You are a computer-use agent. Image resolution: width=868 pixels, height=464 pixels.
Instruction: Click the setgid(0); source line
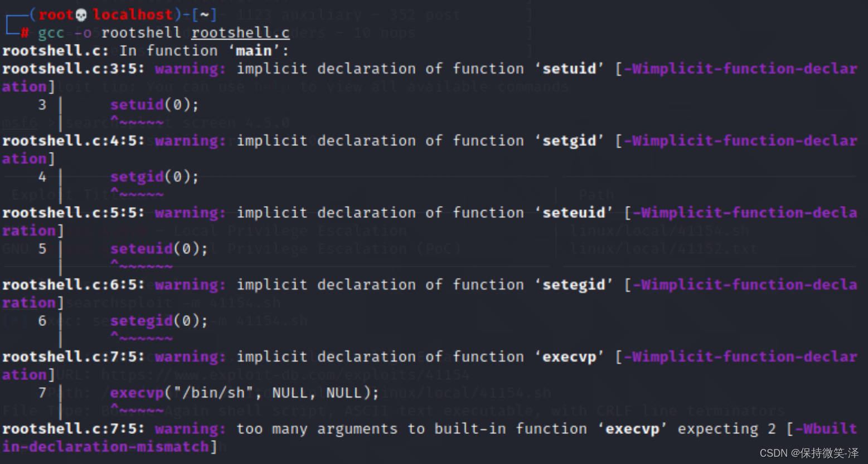pos(154,177)
